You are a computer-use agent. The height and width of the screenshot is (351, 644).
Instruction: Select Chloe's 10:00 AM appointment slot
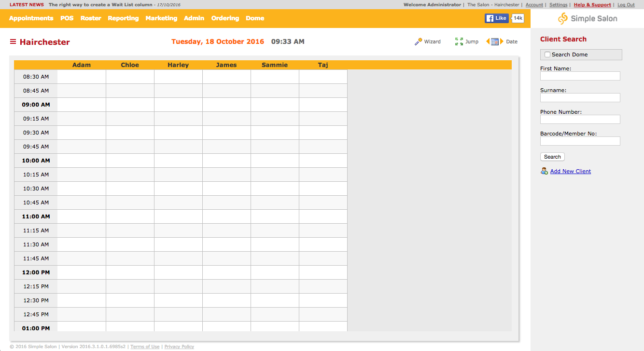pos(130,161)
